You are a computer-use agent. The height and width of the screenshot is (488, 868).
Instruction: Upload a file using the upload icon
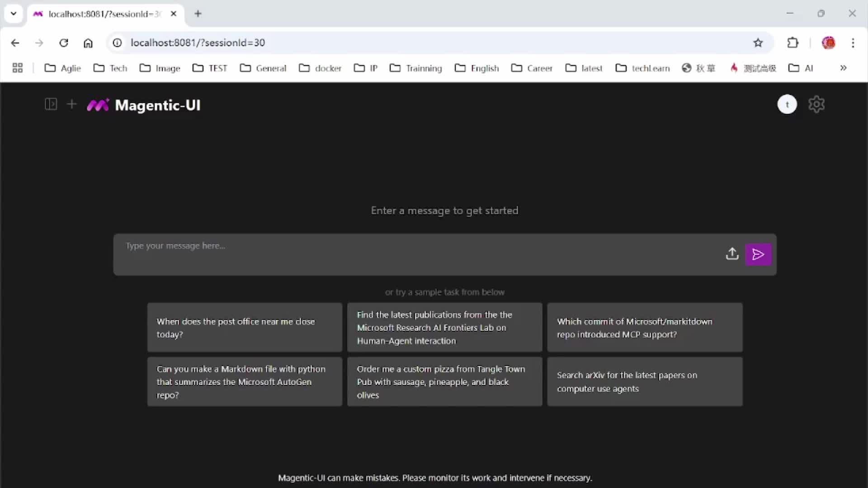(732, 254)
